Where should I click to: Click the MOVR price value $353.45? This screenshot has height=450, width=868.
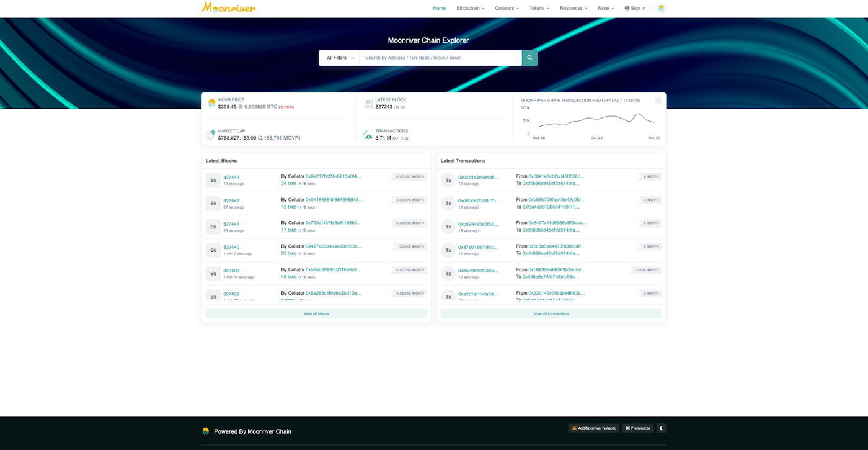click(x=228, y=107)
